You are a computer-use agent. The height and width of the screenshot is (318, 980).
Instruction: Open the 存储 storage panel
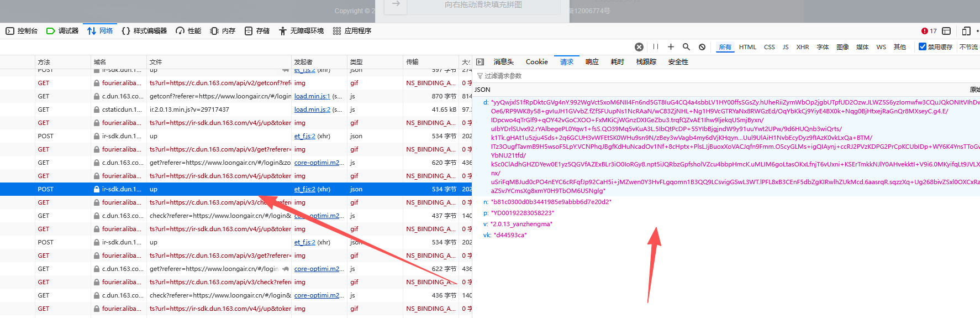(x=257, y=31)
